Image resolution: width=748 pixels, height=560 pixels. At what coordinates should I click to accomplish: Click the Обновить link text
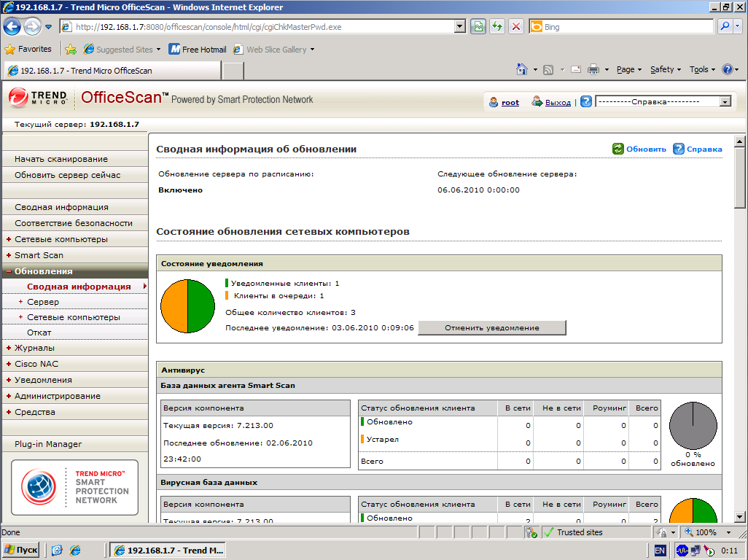[646, 149]
